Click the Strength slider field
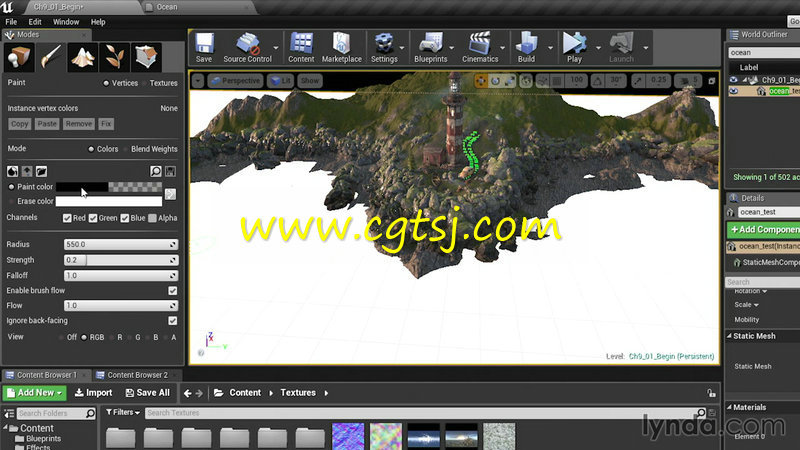The height and width of the screenshot is (450, 800). (121, 260)
